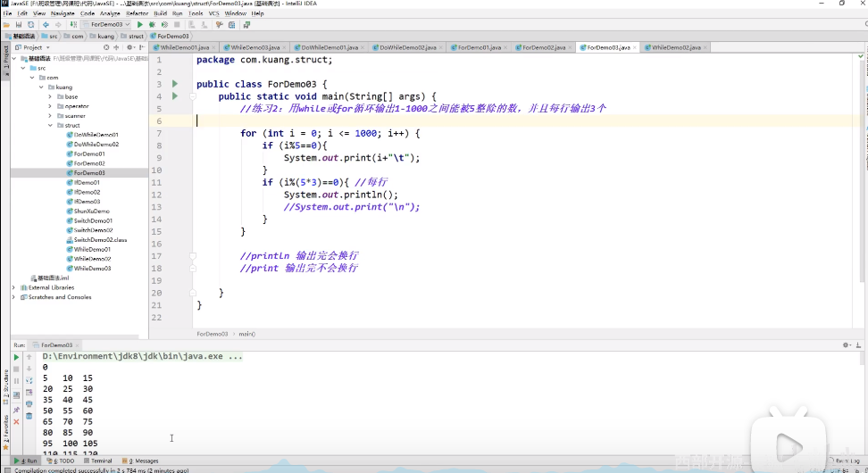
Task: Open the Build menu
Action: tap(160, 13)
